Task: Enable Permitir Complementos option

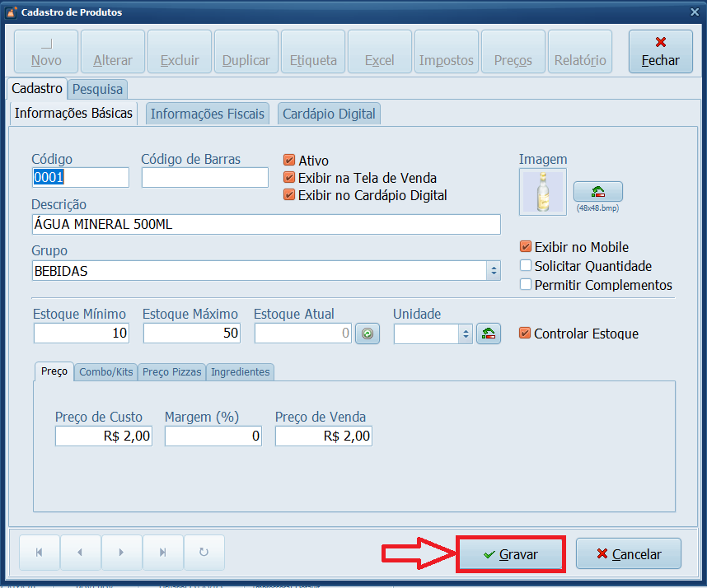Action: click(526, 285)
